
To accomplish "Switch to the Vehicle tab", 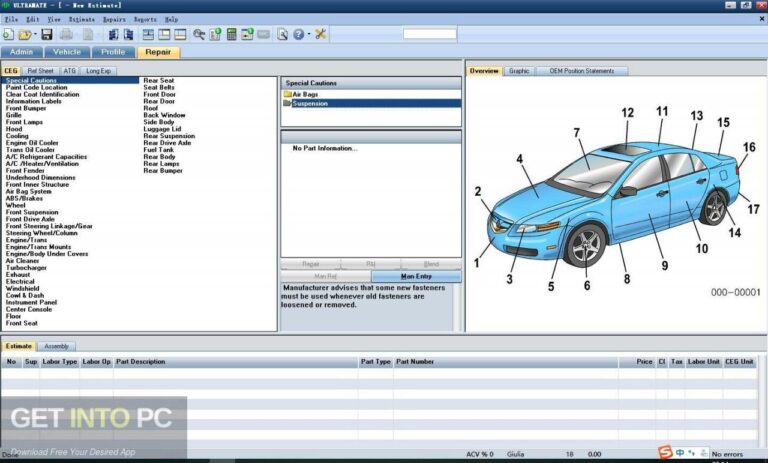I will [67, 52].
